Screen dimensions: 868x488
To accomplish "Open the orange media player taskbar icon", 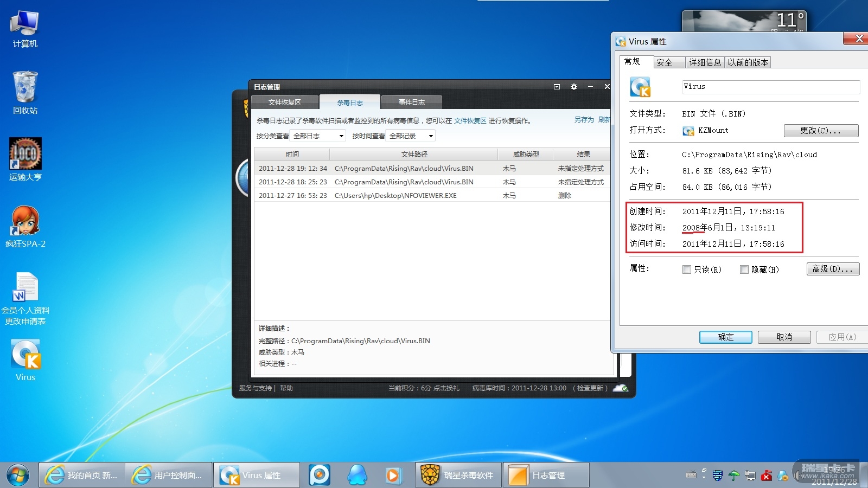I will click(393, 475).
